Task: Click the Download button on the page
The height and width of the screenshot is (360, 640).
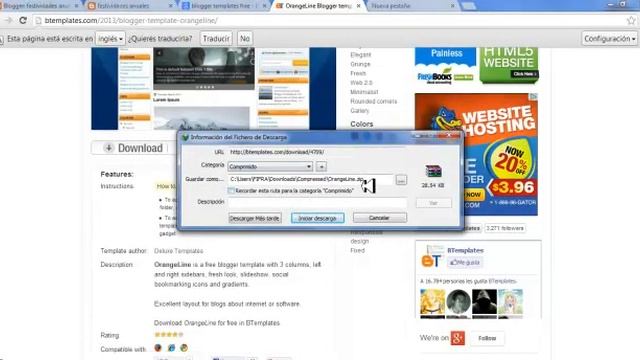Action: click(133, 148)
